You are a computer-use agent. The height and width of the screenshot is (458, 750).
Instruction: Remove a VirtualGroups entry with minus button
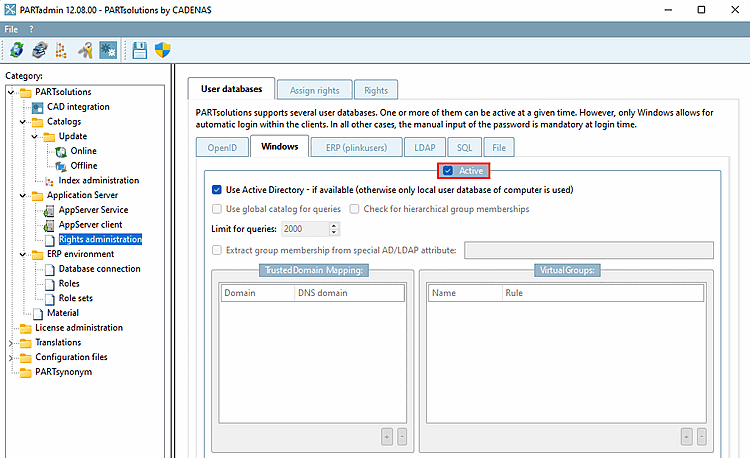point(701,436)
